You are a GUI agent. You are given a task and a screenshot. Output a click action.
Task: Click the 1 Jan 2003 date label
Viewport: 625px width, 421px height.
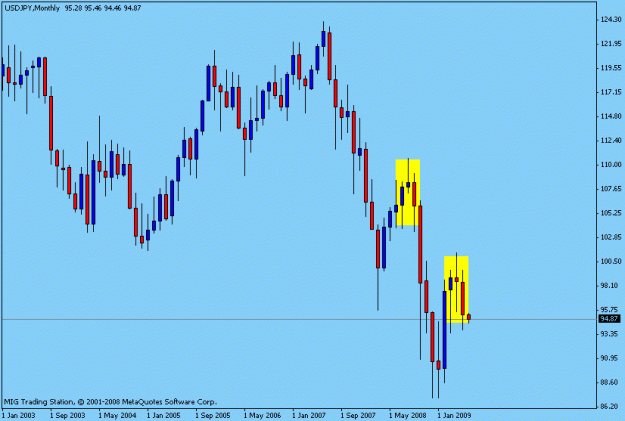click(18, 415)
